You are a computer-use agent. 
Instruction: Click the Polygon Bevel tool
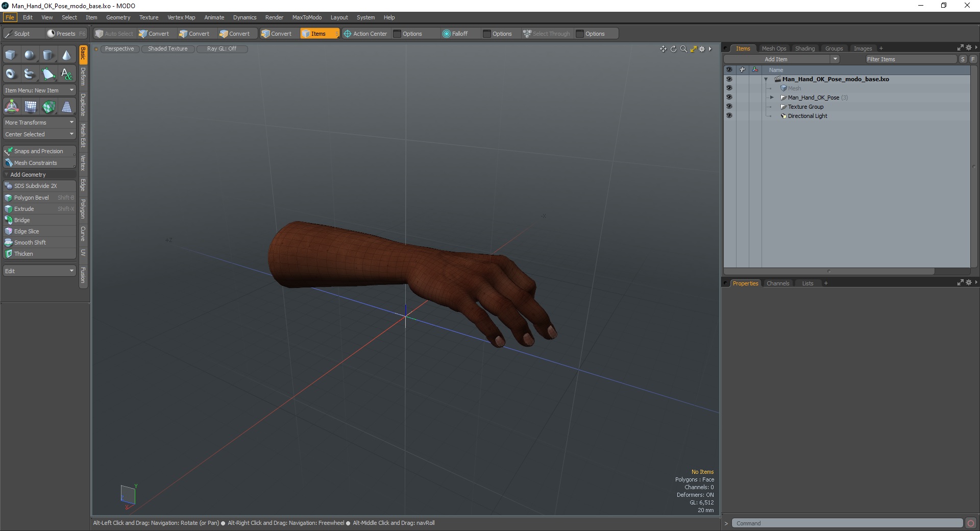point(39,198)
